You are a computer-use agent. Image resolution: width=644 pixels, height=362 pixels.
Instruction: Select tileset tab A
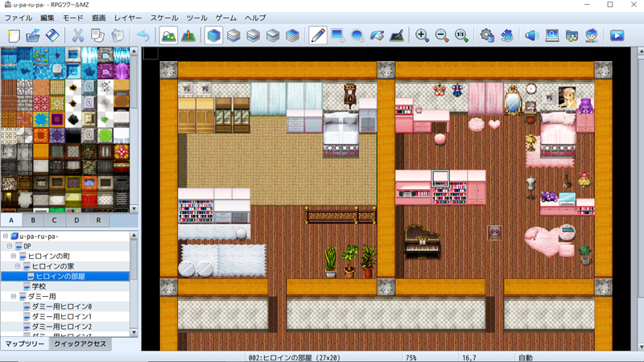[x=11, y=220]
